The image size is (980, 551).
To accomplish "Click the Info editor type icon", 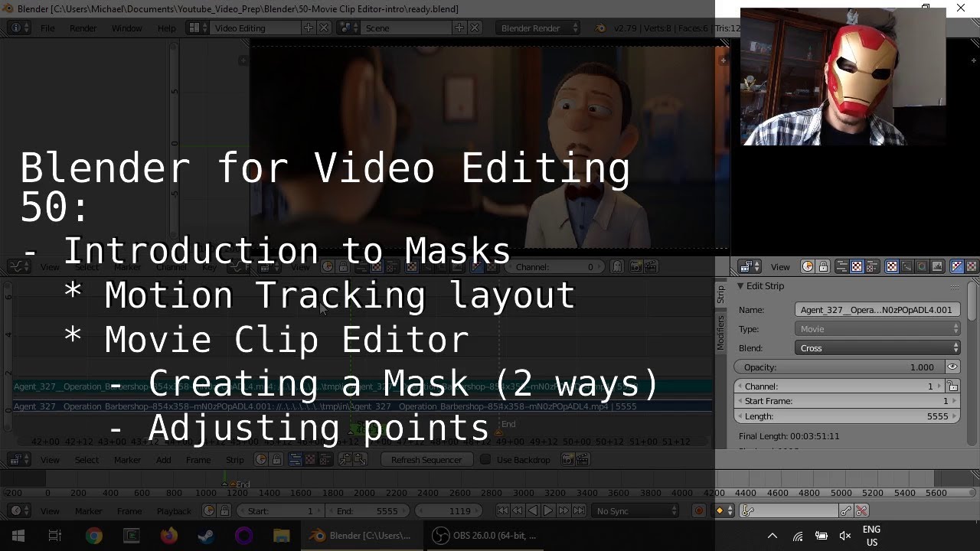I will [x=18, y=28].
